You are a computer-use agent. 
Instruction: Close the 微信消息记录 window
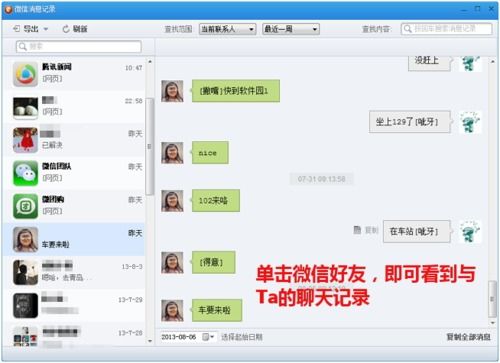[491, 9]
